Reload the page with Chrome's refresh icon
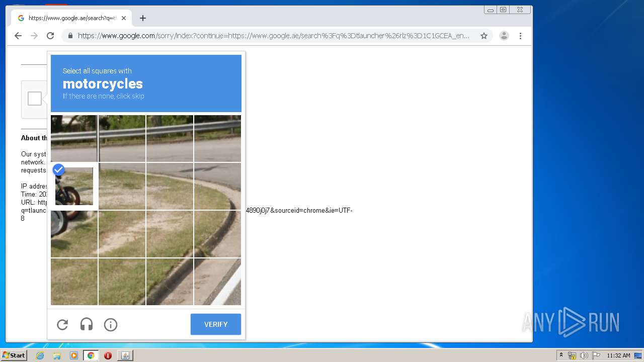 [50, 36]
